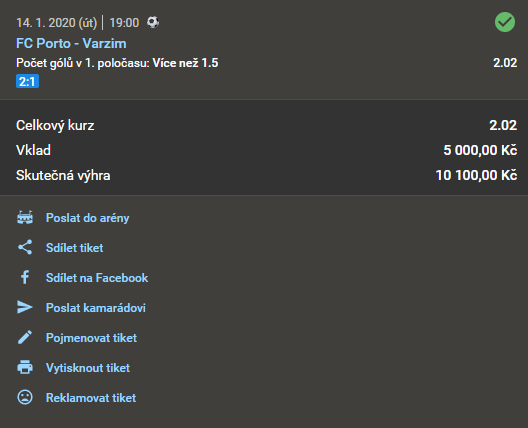Click the blue 2:1 score badge
Screen dimensions: 528x428
pyautogui.click(x=28, y=81)
